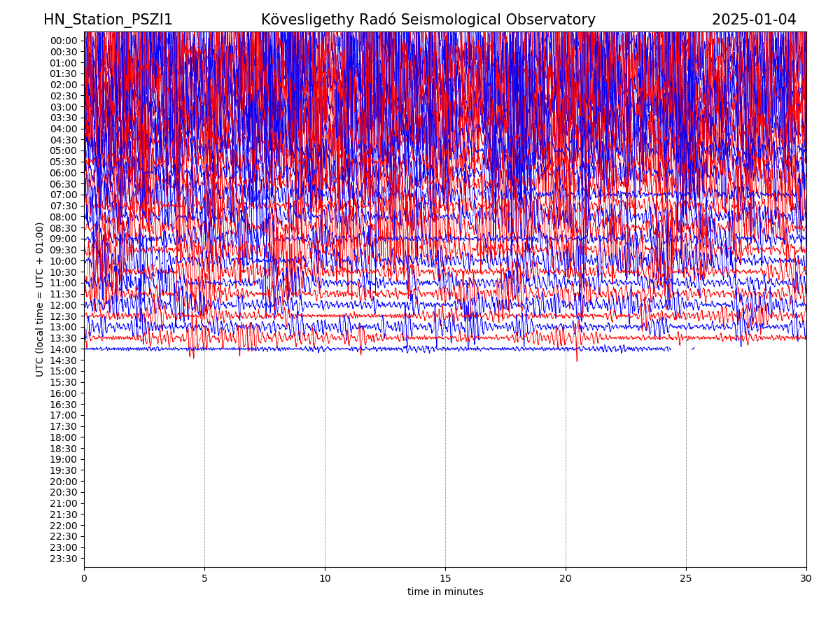Click the 10 minute tick label
Screen dimensions: 840x630
click(325, 578)
